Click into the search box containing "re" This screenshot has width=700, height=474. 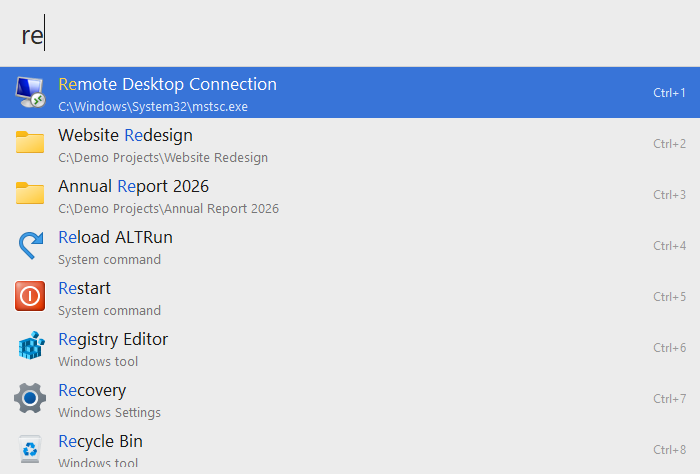click(350, 34)
